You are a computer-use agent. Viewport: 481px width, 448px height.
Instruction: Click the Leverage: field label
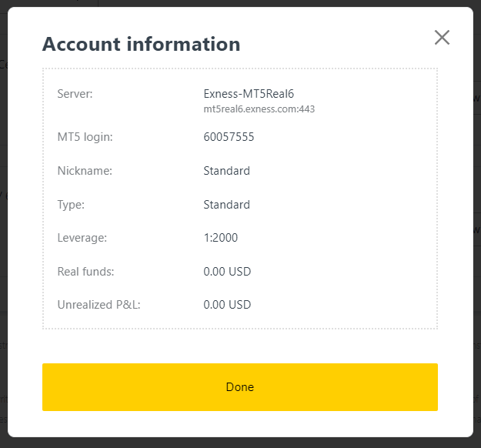click(82, 238)
